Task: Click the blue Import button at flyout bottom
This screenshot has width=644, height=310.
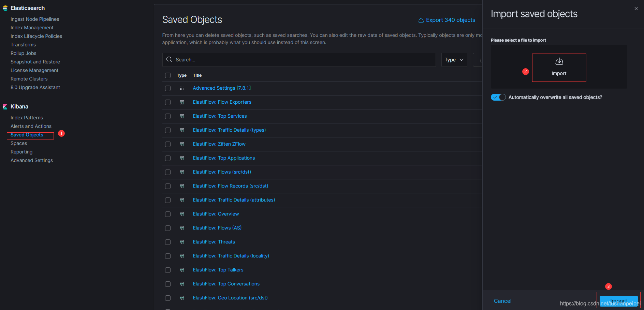Action: click(x=618, y=301)
